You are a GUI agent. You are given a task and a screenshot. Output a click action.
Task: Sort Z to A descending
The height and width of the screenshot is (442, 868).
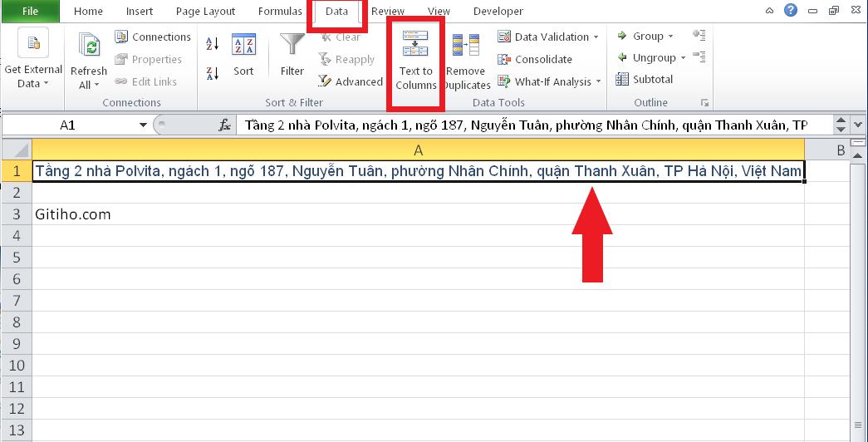point(212,72)
